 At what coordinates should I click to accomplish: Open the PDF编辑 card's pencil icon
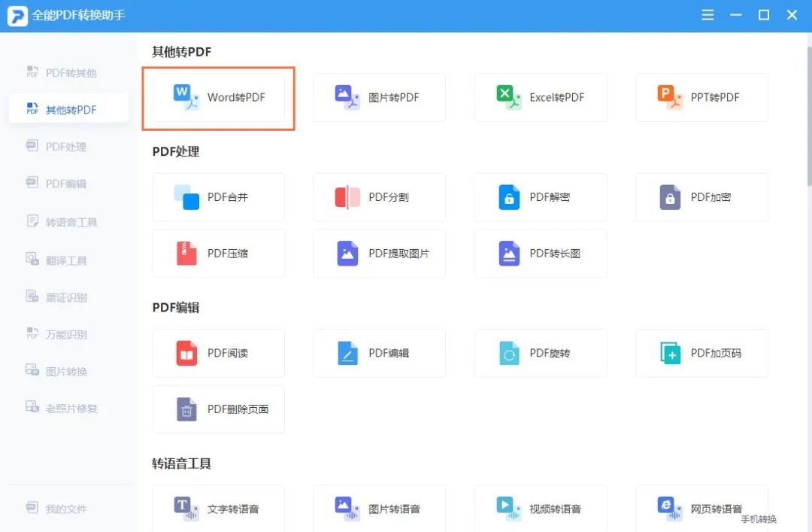tap(347, 353)
